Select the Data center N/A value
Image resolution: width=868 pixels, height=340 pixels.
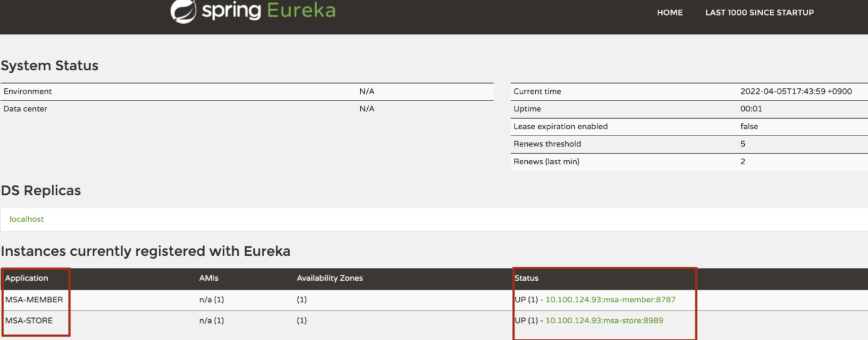coord(367,108)
